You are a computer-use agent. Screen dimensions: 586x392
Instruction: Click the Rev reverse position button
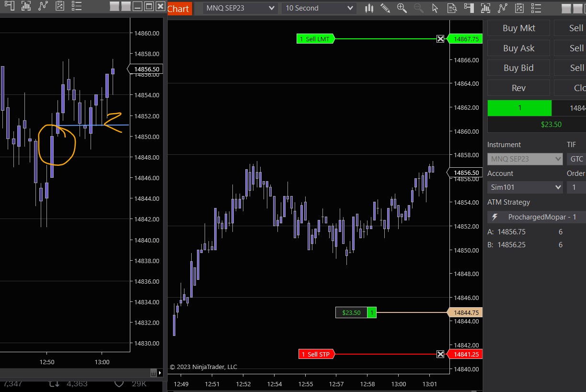(519, 88)
